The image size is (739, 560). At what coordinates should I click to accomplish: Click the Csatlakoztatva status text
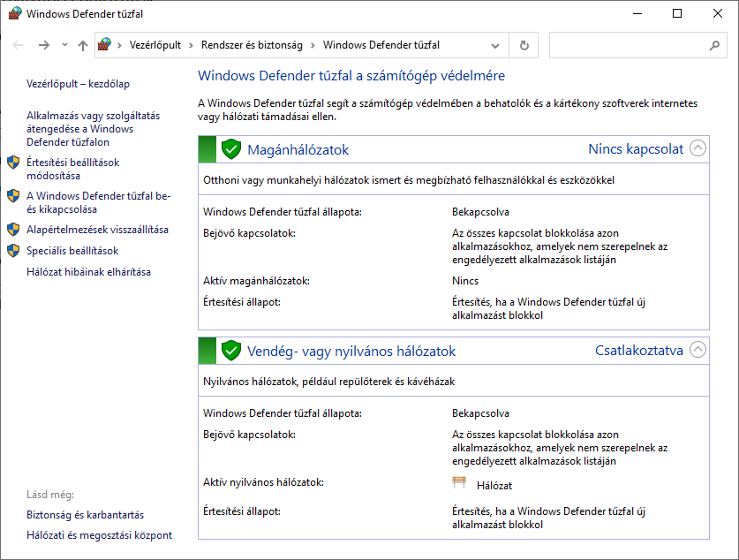click(x=639, y=351)
